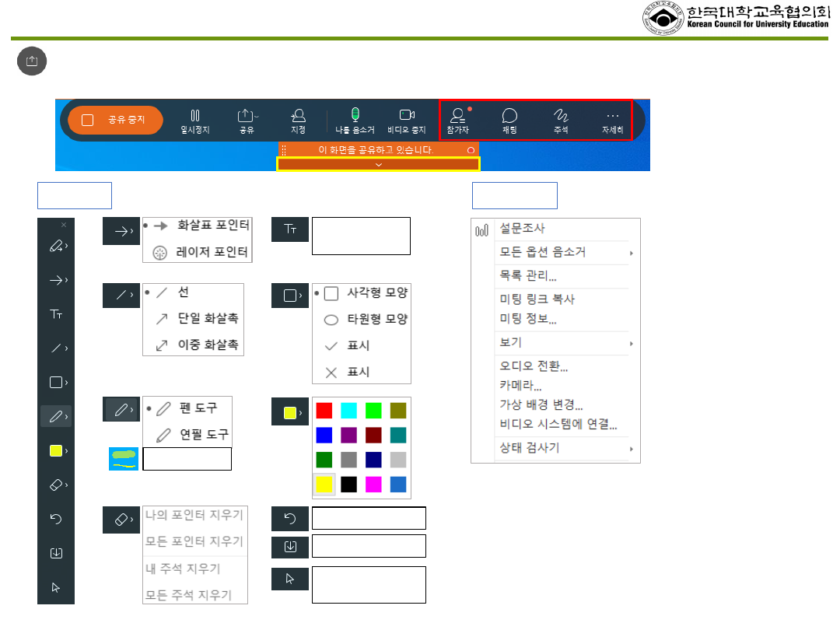Expand the orange sharing bar chevron
The width and height of the screenshot is (840, 630).
[379, 164]
